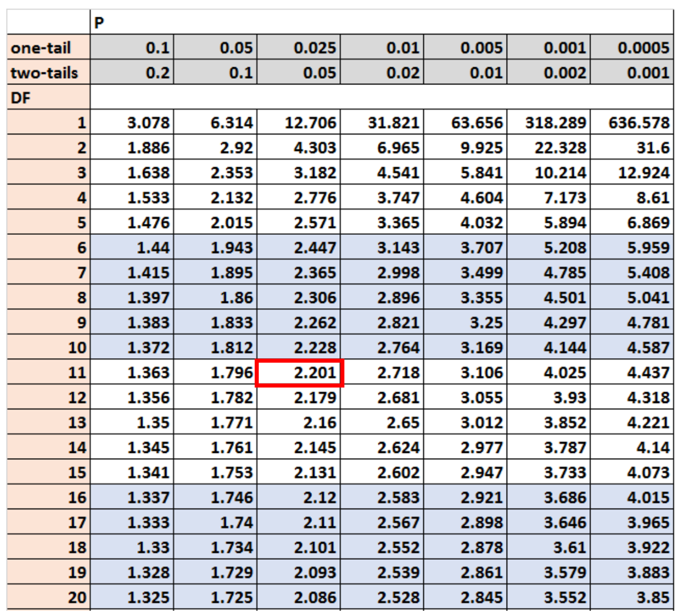The width and height of the screenshot is (683, 616).
Task: Select the cell showing 2.086
Action: (299, 597)
